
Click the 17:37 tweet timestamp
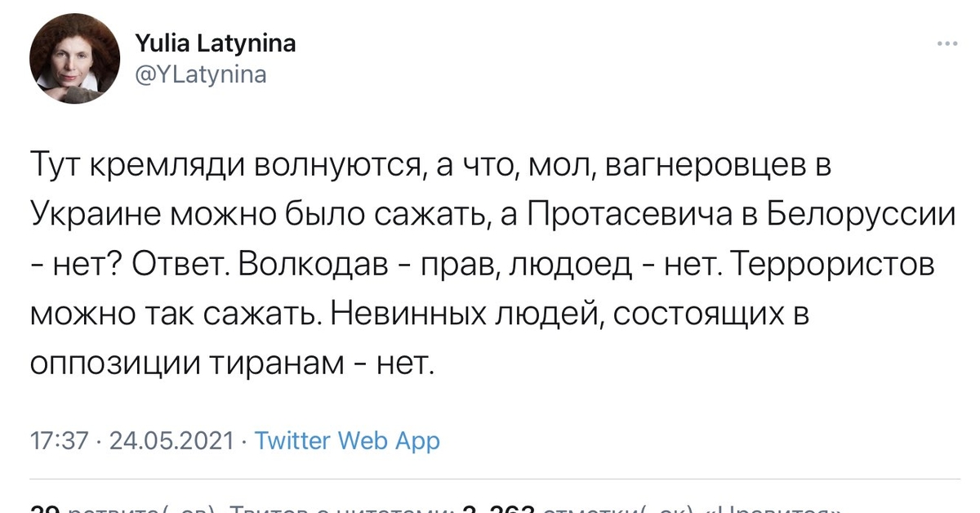point(58,441)
